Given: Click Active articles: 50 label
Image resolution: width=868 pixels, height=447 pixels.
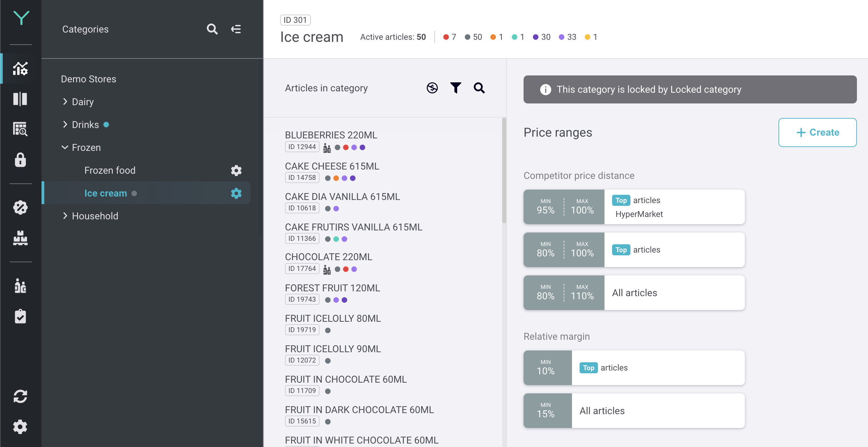Looking at the screenshot, I should click(x=393, y=37).
